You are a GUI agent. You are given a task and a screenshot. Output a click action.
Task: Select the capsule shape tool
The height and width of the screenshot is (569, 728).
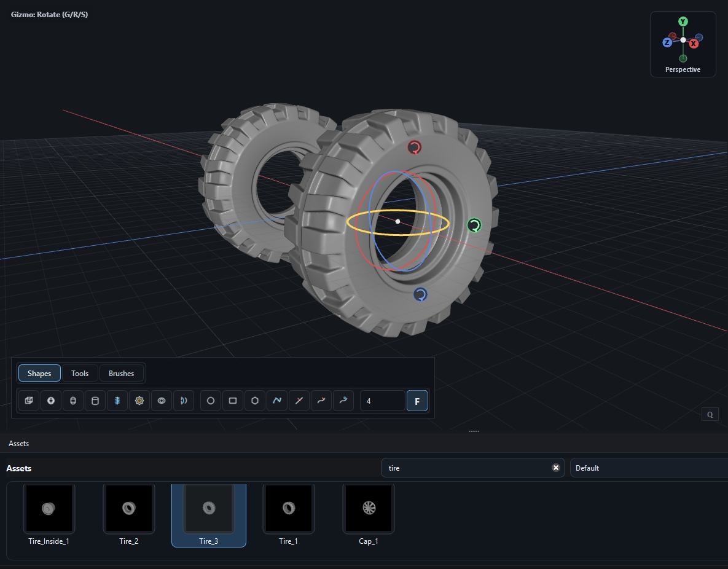tap(73, 401)
